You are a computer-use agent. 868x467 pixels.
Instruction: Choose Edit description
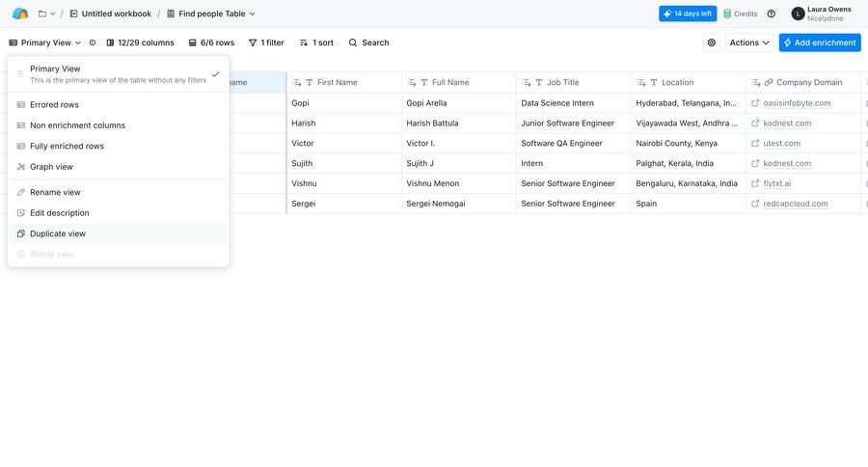point(118,212)
